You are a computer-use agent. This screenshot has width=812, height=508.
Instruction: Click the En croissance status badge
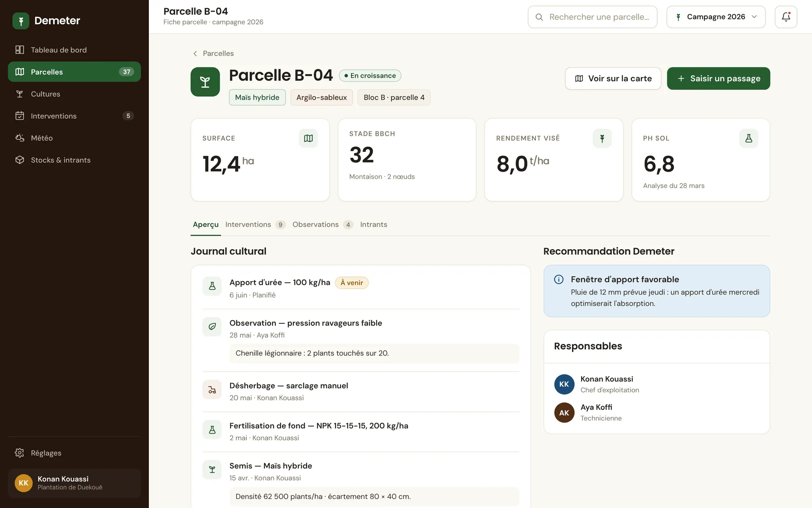[370, 75]
